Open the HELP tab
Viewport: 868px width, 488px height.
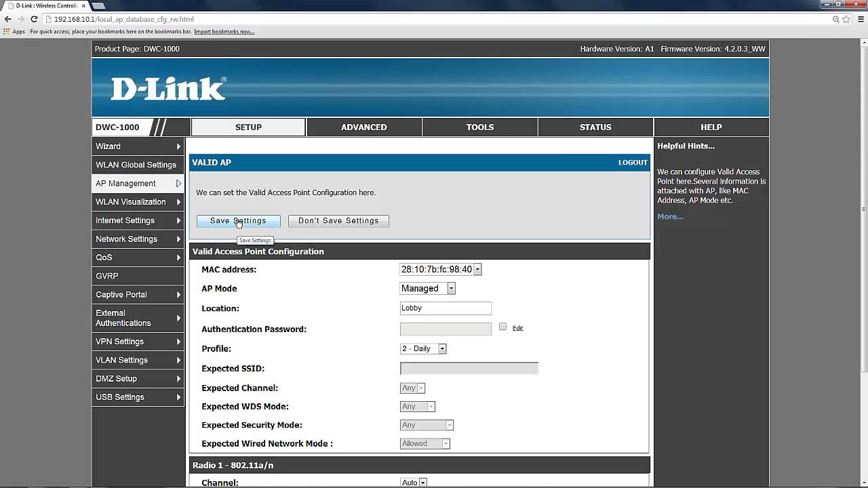(x=711, y=127)
